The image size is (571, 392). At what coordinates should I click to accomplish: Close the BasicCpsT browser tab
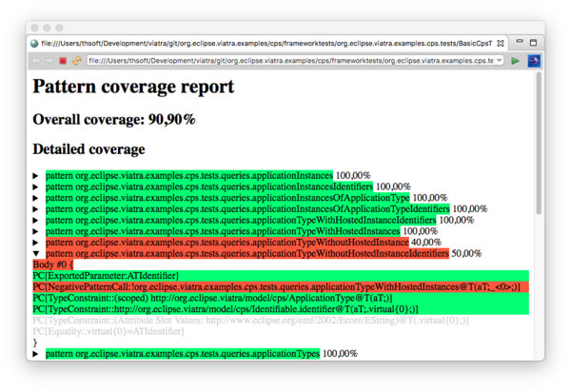tap(501, 44)
